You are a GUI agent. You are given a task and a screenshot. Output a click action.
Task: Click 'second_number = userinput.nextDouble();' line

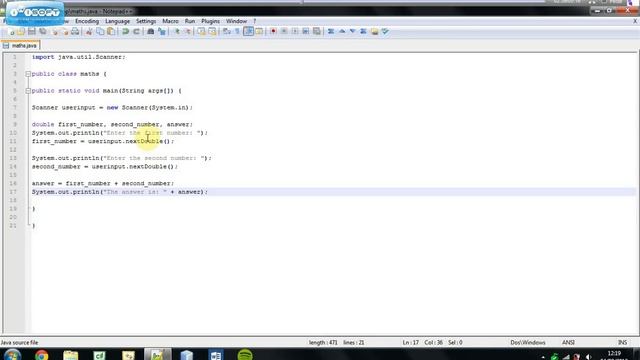click(105, 167)
